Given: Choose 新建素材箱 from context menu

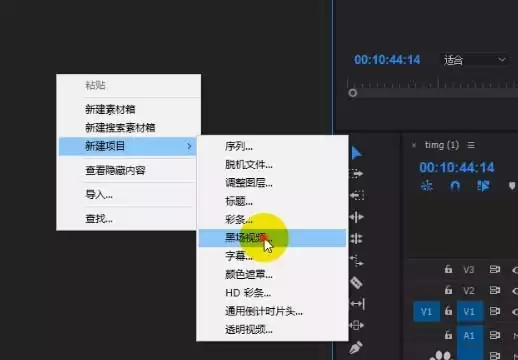Looking at the screenshot, I should click(x=129, y=109).
